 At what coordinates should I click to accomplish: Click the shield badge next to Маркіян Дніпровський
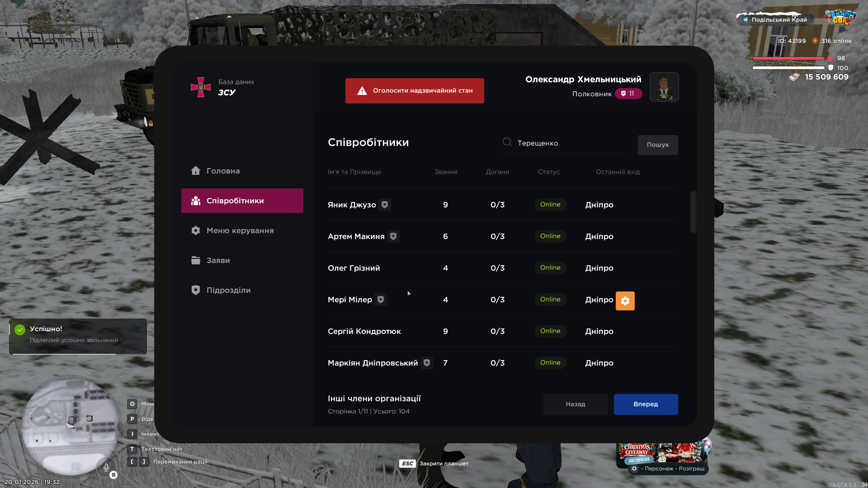click(x=427, y=363)
